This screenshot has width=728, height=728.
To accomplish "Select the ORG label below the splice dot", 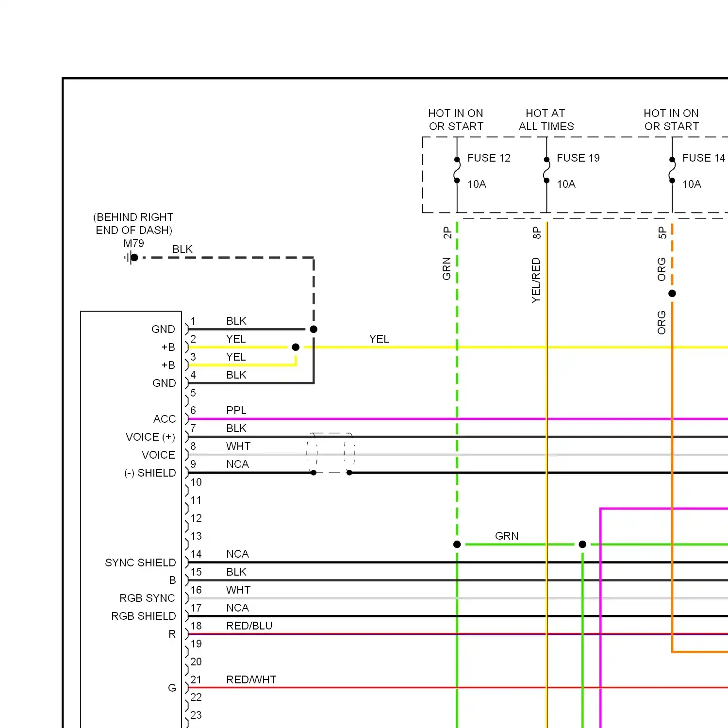I will pyautogui.click(x=662, y=323).
